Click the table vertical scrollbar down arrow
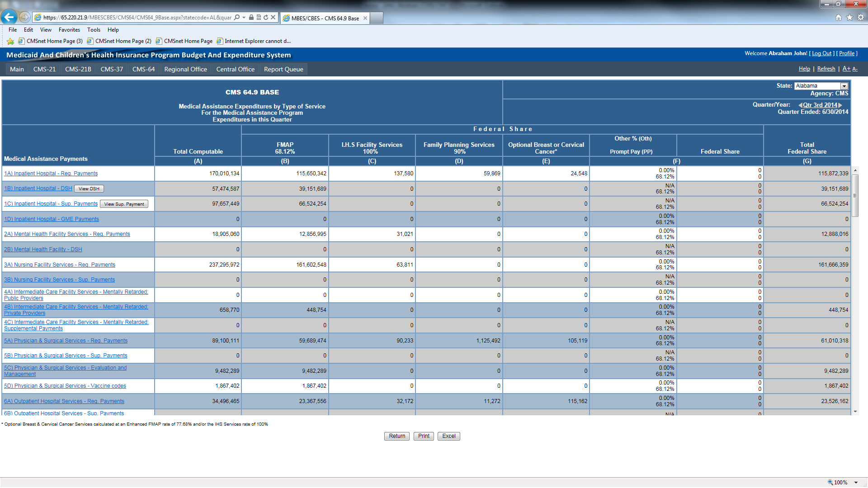Image resolution: width=868 pixels, height=488 pixels. pyautogui.click(x=855, y=412)
